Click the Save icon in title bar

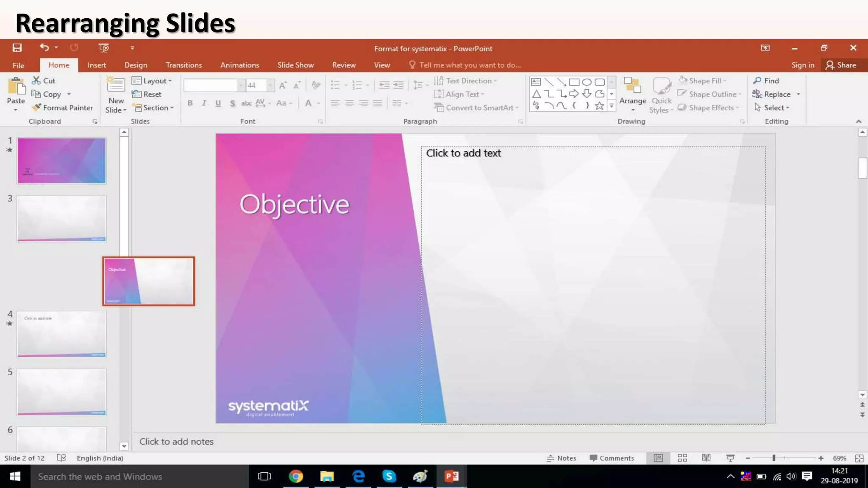click(17, 48)
